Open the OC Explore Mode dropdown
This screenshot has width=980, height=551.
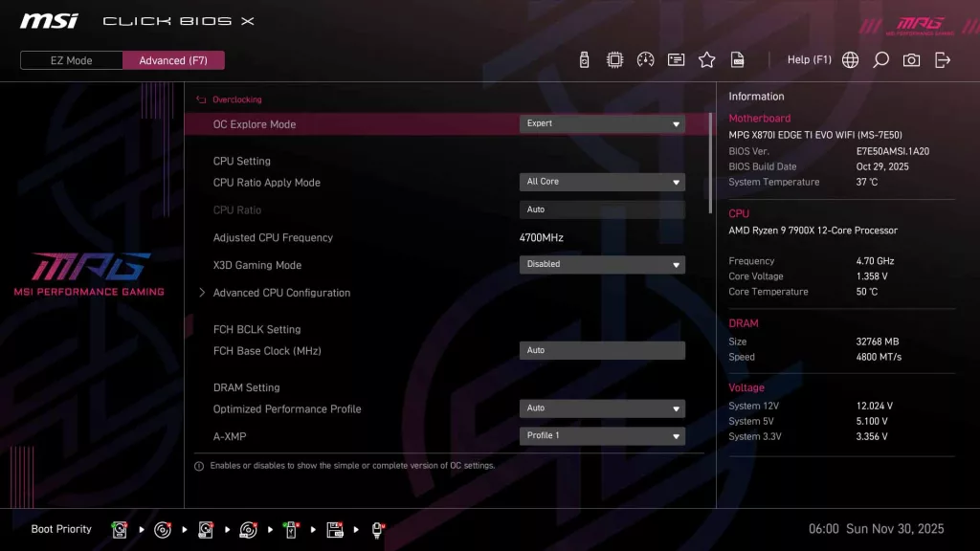coord(602,123)
